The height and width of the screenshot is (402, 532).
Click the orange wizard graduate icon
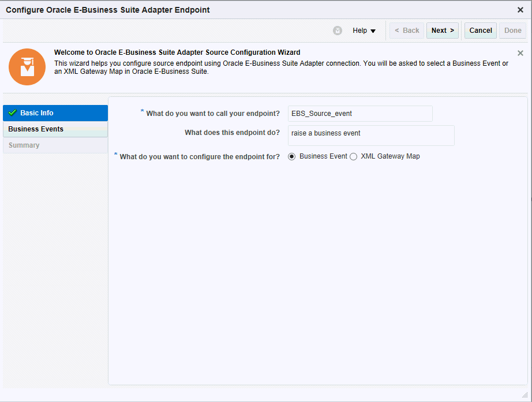(27, 67)
